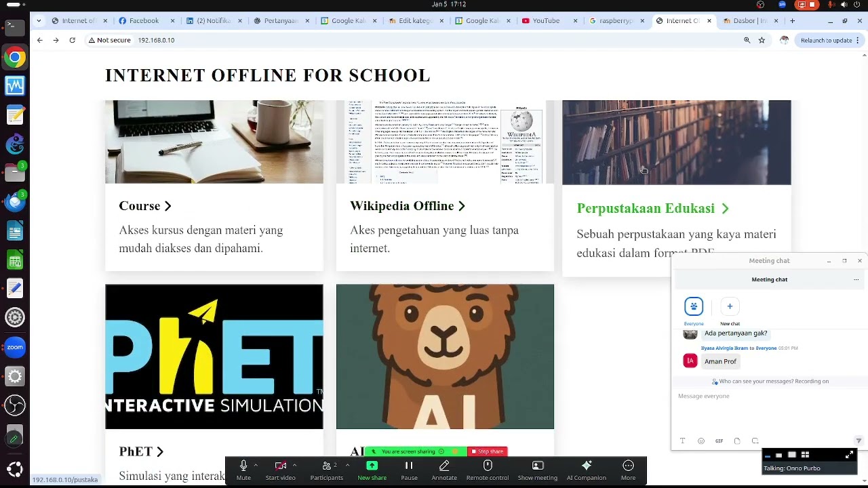Launch Chrome from the dock
Viewport: 868px width, 488px height.
point(15,57)
